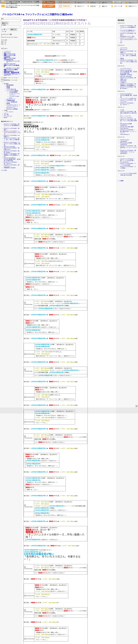Image resolution: width=138 pixels, height=644 pixels.
Task: Open D2ndテストXその4058 in the 最近作成されたページ list
Action: click(x=12, y=136)
